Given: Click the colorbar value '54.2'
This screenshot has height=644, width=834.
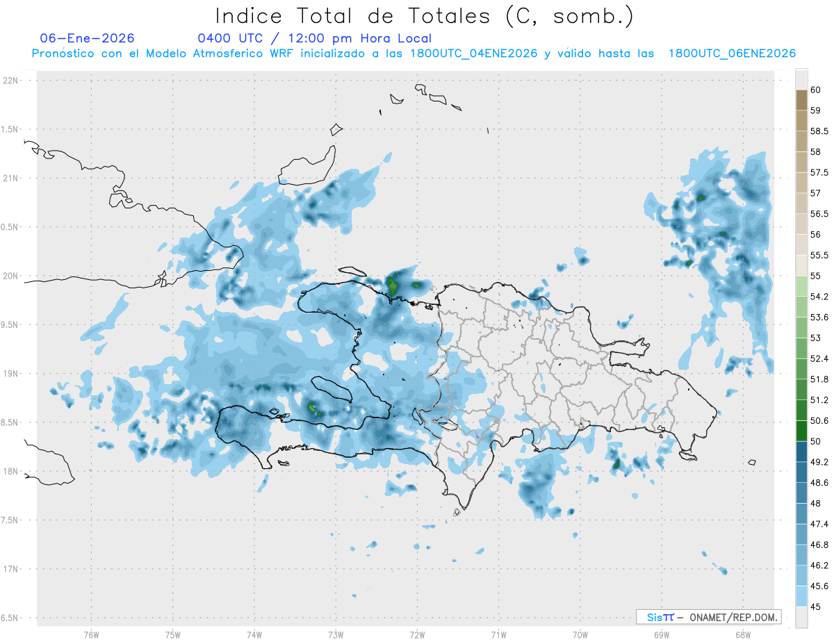Looking at the screenshot, I should pyautogui.click(x=819, y=297).
